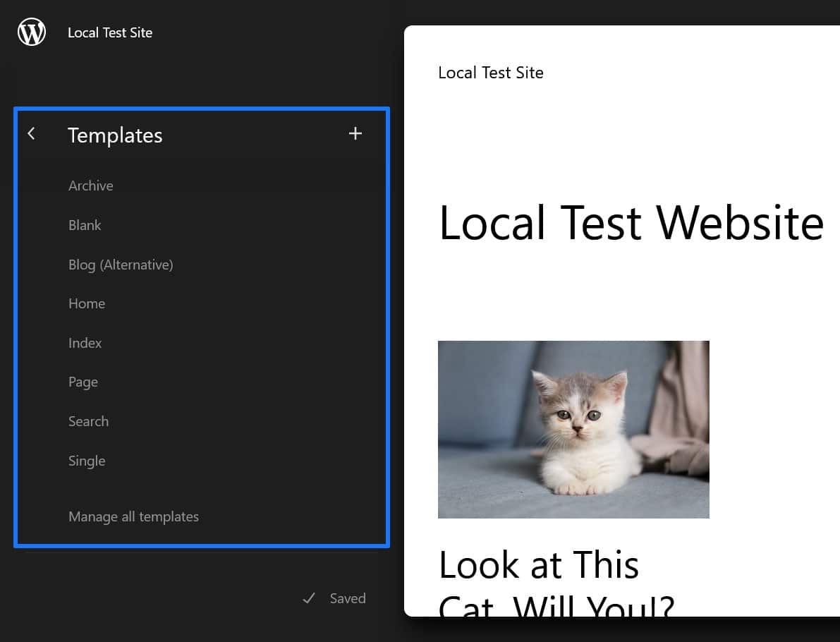The height and width of the screenshot is (642, 840).
Task: Click the kitten featured image
Action: pyautogui.click(x=573, y=430)
